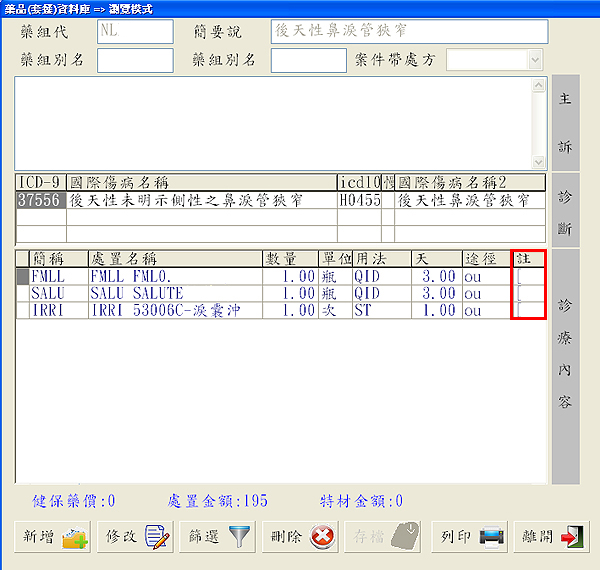The height and width of the screenshot is (570, 600).
Task: Exit using the 離開 door icon button
Action: (x=551, y=537)
